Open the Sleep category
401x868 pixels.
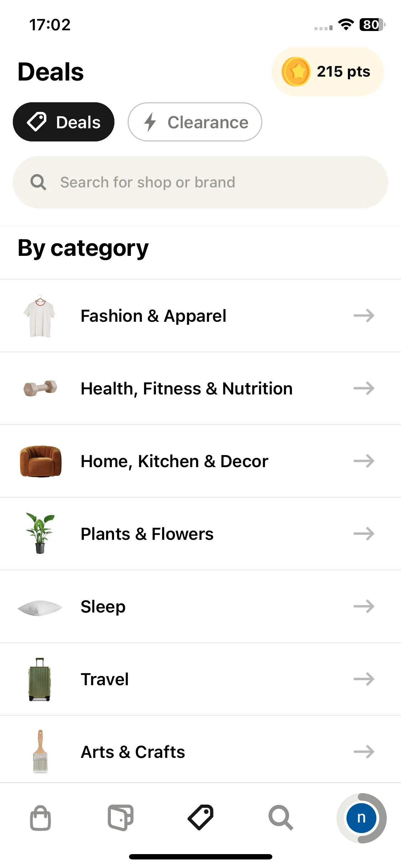(x=200, y=606)
